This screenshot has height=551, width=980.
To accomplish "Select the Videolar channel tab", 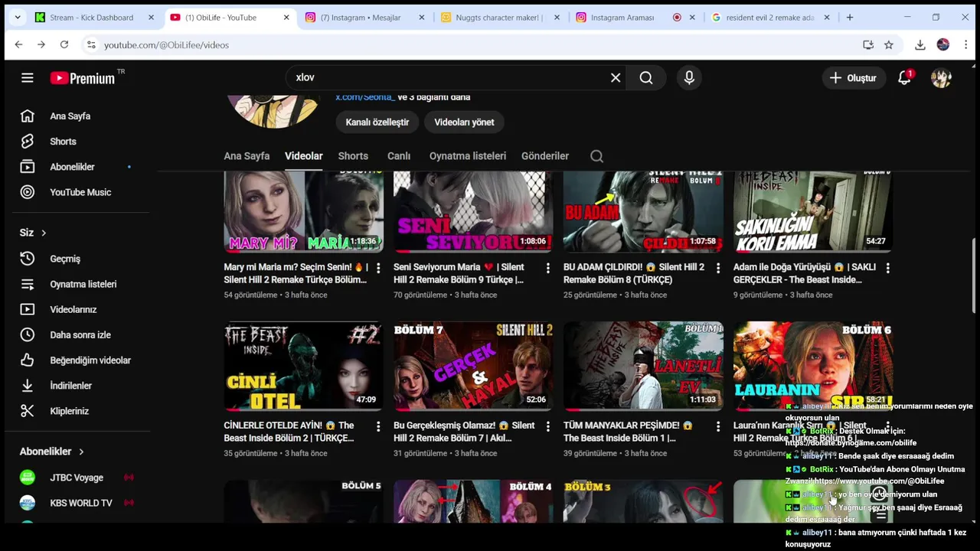I will click(x=304, y=156).
